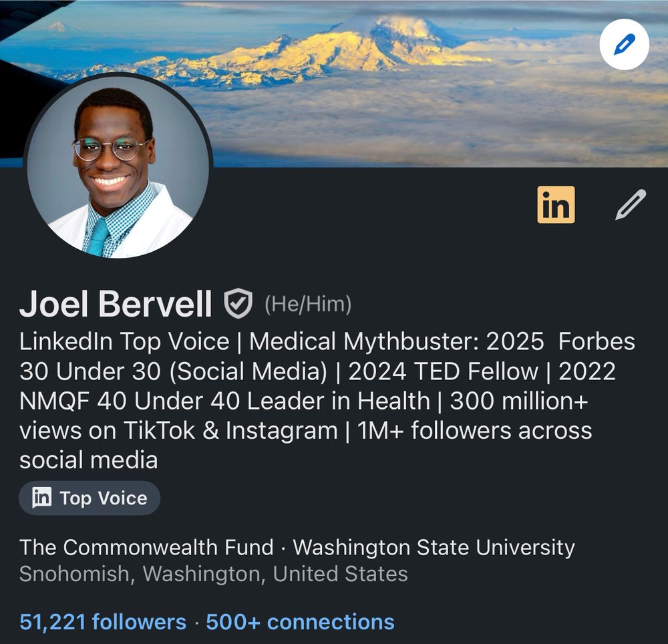Open the circular profile photo

(x=118, y=165)
